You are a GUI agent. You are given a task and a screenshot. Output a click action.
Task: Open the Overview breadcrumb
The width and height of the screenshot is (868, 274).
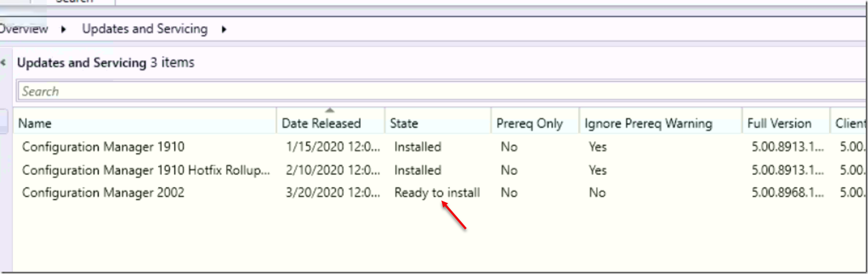24,29
